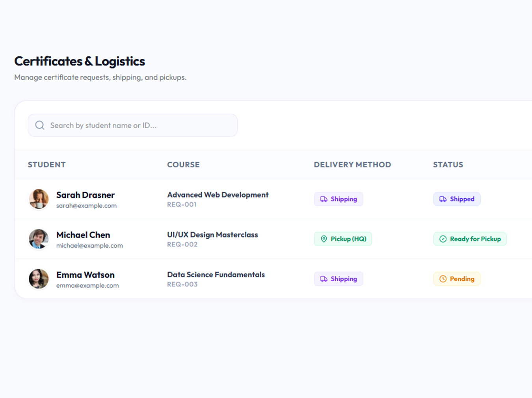
Task: Click the truck icon in Sarah's Shipping badge
Action: pos(324,199)
